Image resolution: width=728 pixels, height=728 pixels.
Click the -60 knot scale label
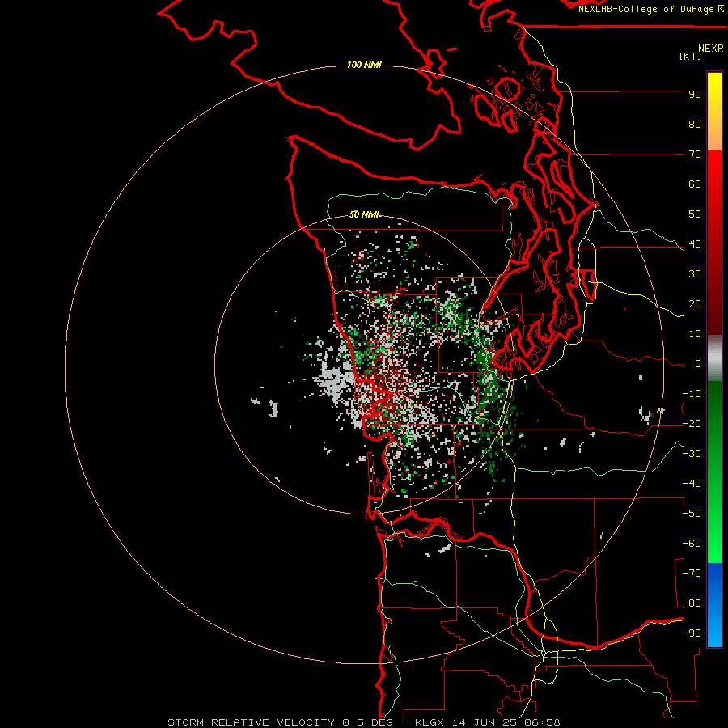692,544
